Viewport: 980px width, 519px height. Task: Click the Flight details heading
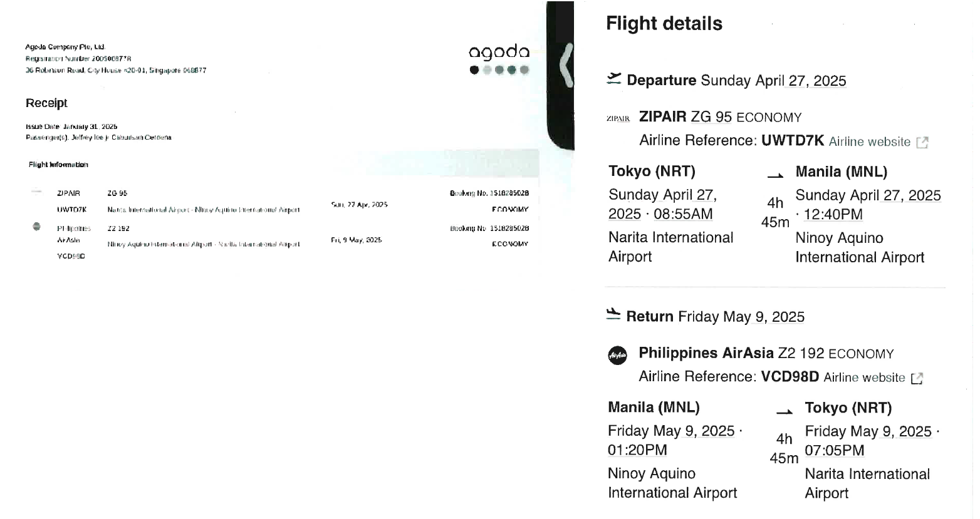coord(664,24)
